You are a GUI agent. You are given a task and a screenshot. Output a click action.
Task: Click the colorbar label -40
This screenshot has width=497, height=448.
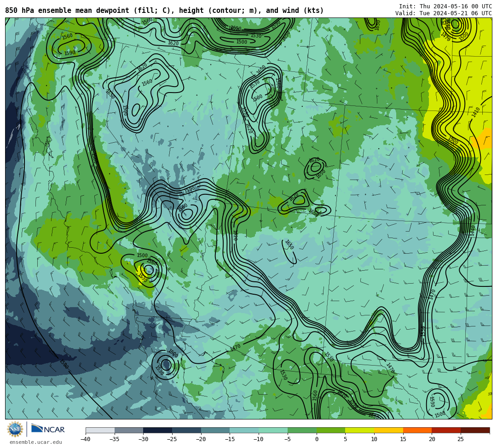86,439
